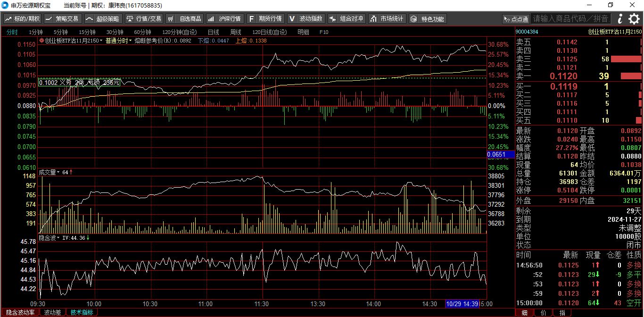The image size is (644, 317).
Task: Open the settings gear icon
Action: (634, 19)
